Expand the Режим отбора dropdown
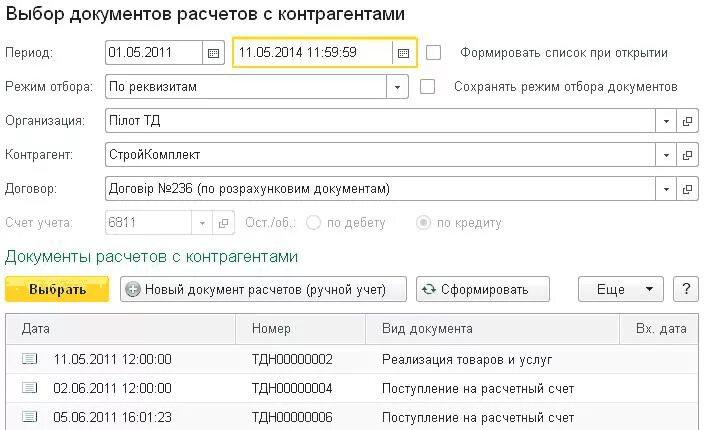Screen dimensions: 704x430 pyautogui.click(x=397, y=87)
